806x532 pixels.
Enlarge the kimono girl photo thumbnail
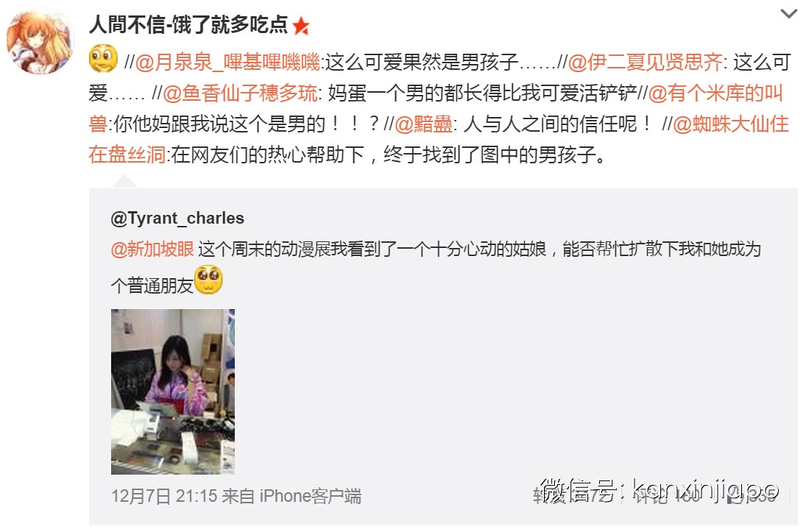173,391
